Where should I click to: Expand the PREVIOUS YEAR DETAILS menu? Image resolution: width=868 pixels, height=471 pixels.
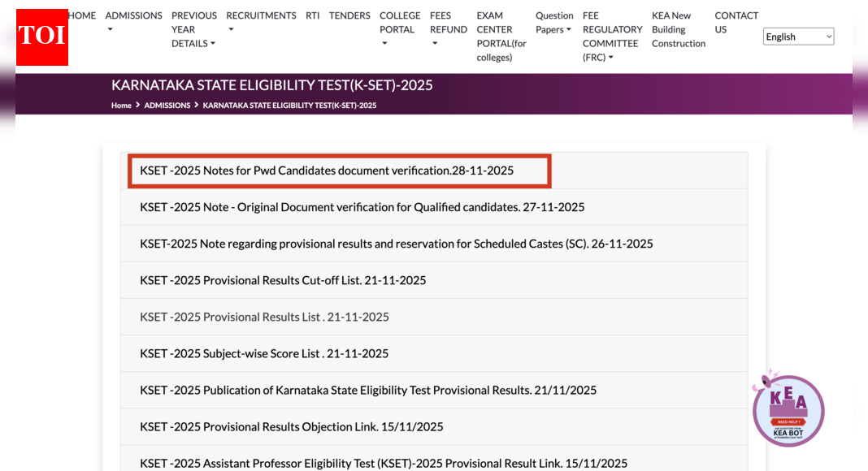tap(193, 29)
